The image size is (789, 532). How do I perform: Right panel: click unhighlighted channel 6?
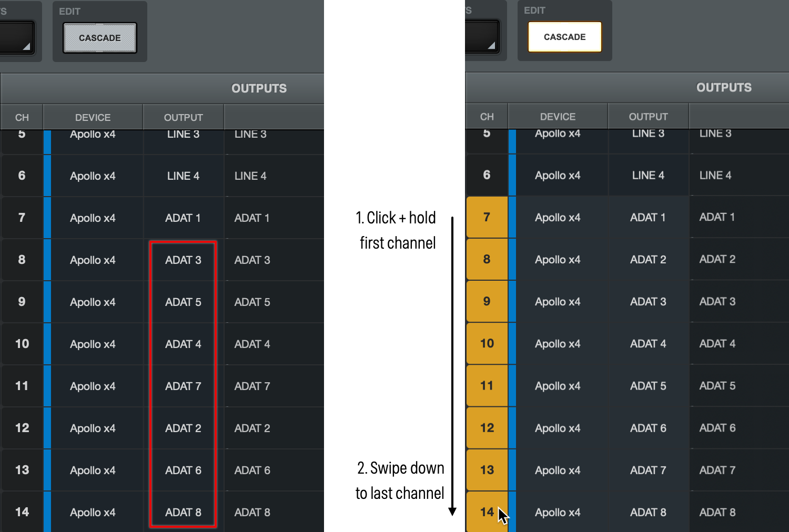pyautogui.click(x=487, y=175)
